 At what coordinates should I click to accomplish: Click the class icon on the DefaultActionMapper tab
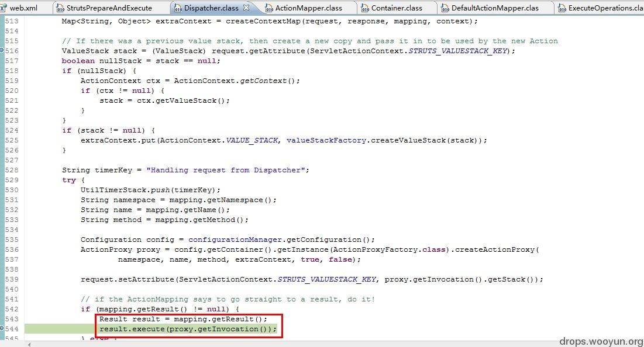[445, 8]
